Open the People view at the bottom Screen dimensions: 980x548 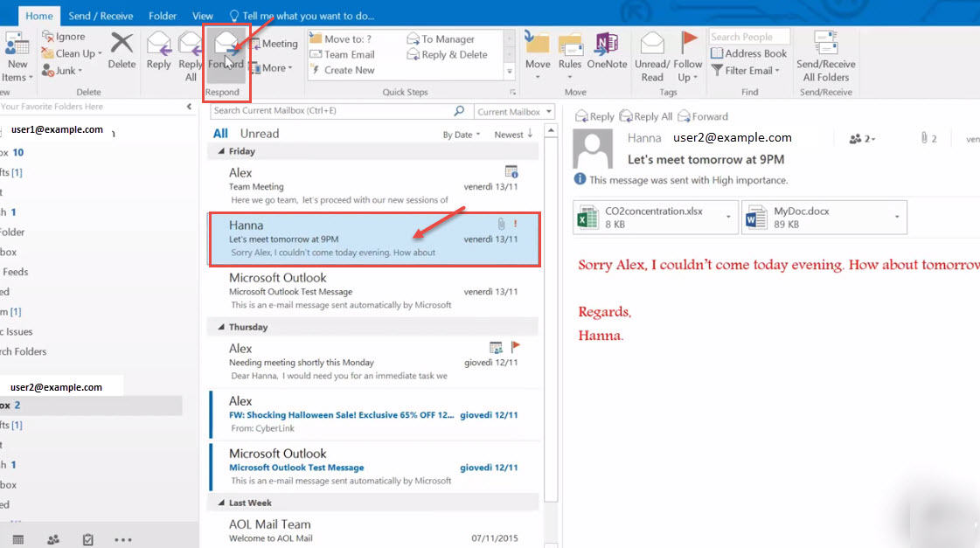(x=52, y=539)
